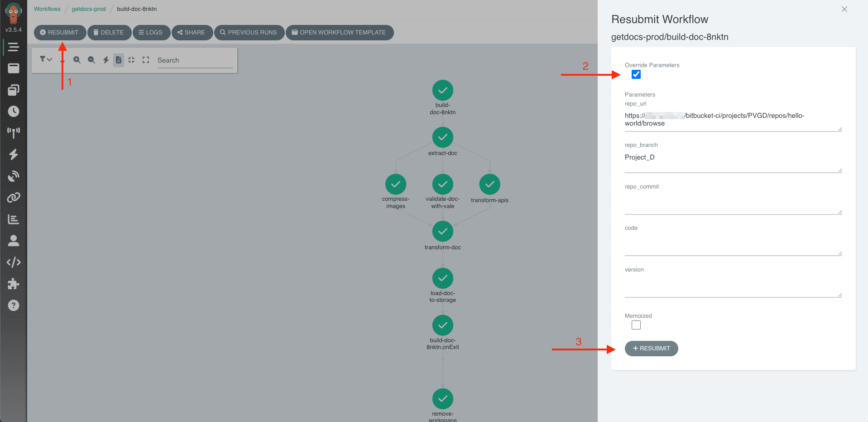Open the Previous Runs view
868x422 pixels.
[x=249, y=32]
